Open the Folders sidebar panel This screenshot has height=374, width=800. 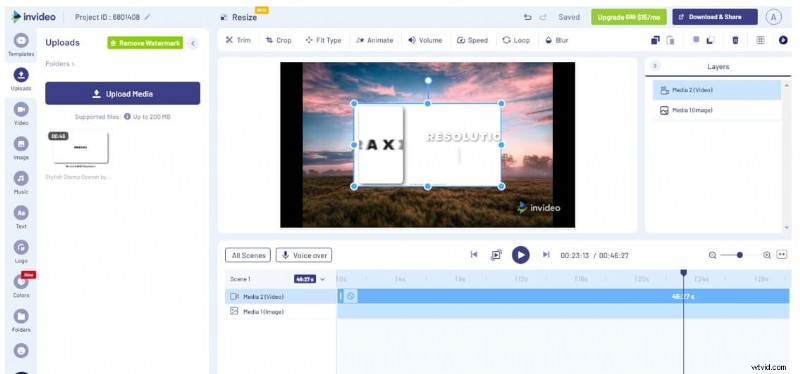click(21, 321)
